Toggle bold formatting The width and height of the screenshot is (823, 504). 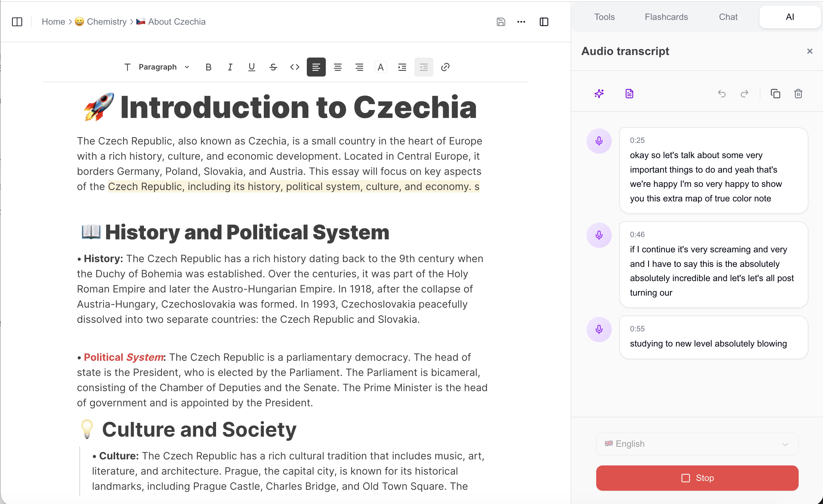[x=208, y=67]
